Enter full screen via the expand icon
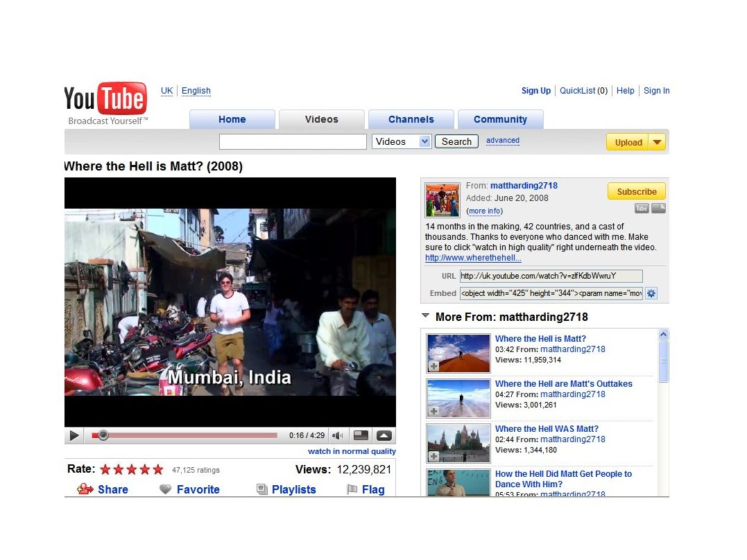Image resolution: width=747 pixels, height=560 pixels. point(384,435)
